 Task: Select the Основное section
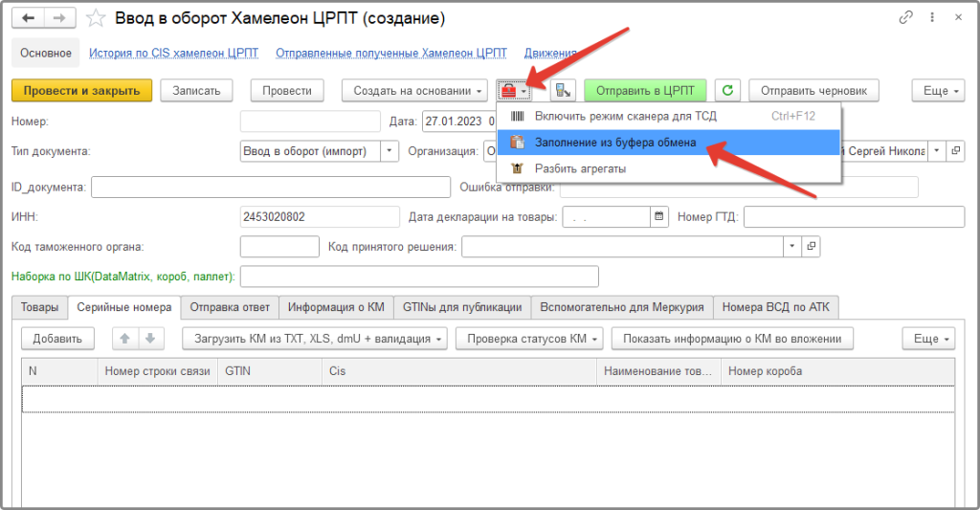tap(46, 54)
